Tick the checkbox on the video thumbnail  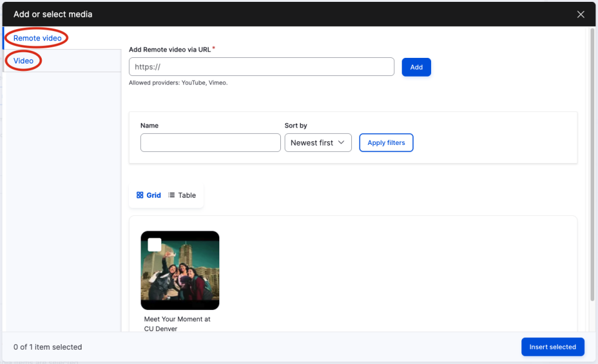pyautogui.click(x=154, y=245)
